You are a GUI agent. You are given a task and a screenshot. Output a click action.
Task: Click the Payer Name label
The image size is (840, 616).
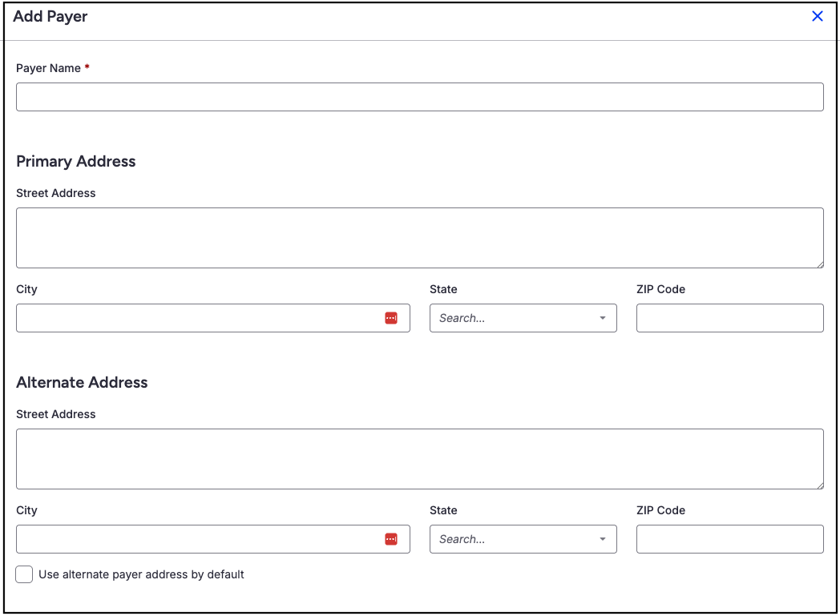(x=48, y=68)
